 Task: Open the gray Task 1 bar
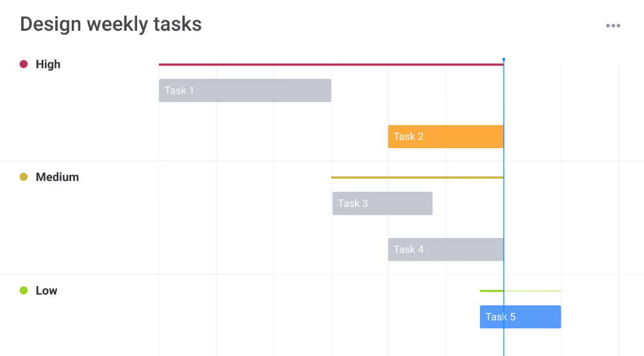pyautogui.click(x=245, y=90)
